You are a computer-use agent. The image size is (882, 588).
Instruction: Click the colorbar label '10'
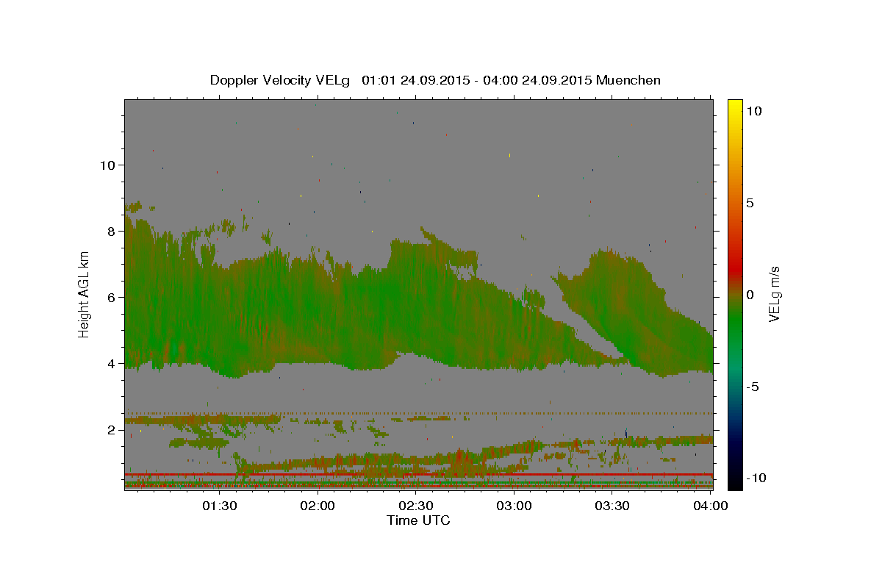(x=753, y=111)
